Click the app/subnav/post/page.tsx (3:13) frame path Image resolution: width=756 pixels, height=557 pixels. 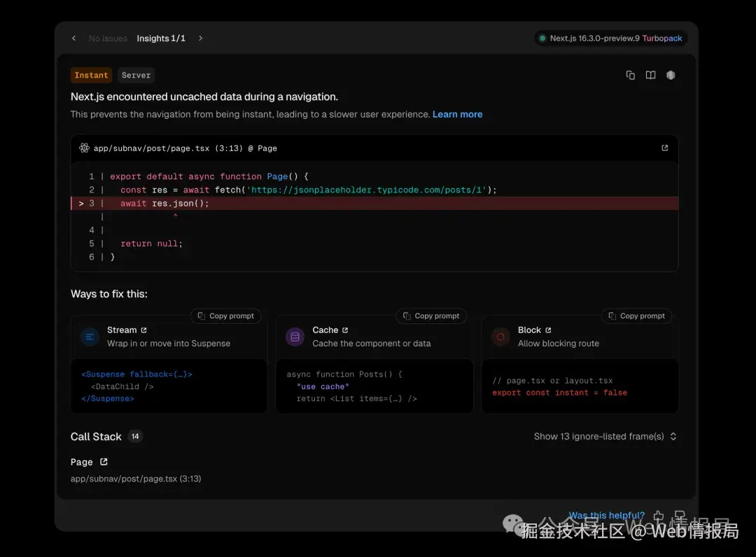tap(136, 479)
